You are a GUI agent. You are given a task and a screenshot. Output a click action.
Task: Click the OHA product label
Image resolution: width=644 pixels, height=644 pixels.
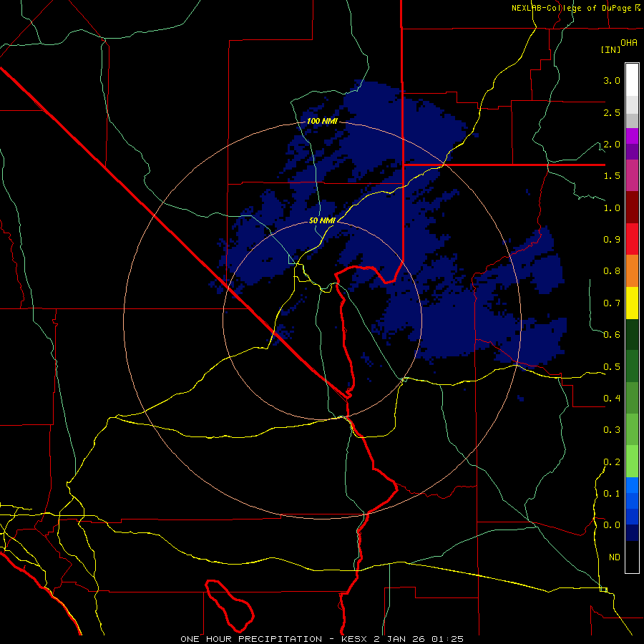[x=629, y=43]
